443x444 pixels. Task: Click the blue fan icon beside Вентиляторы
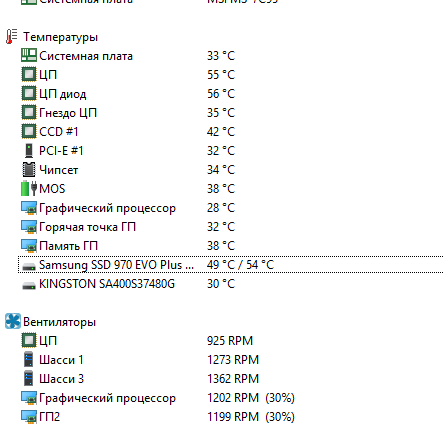(x=13, y=321)
